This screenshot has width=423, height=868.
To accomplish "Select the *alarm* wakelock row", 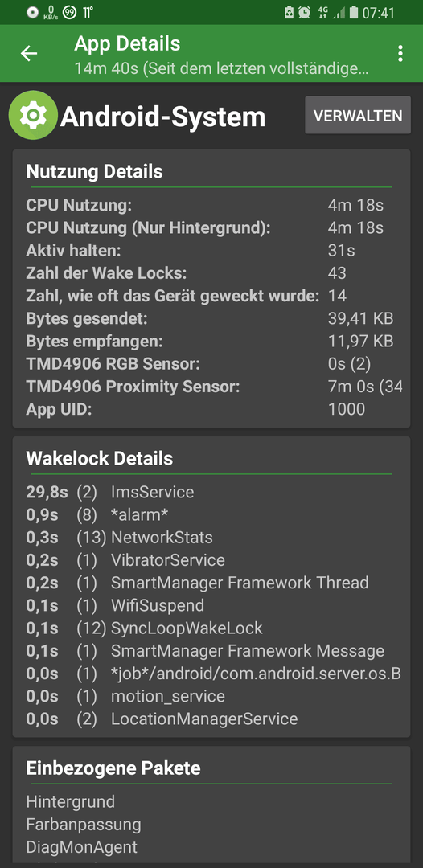I will click(x=211, y=514).
